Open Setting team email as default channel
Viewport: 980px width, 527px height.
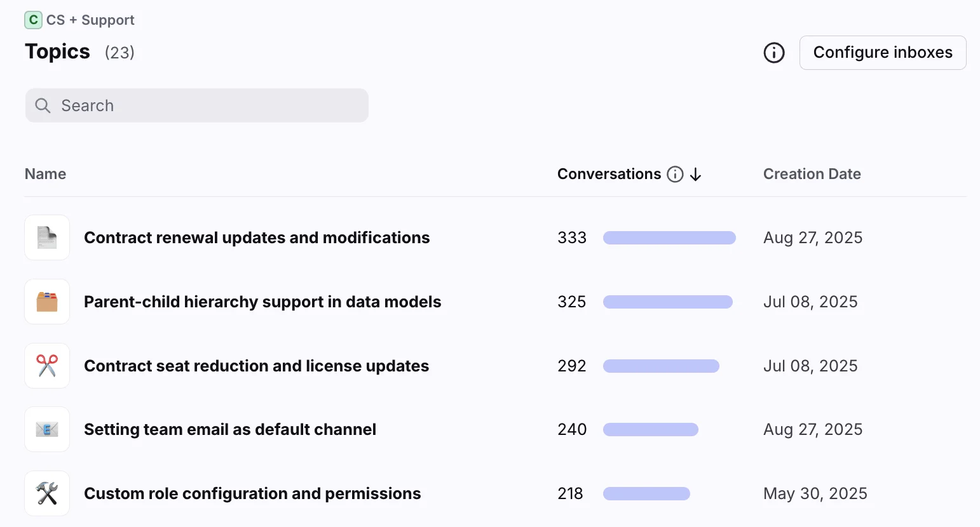(x=230, y=429)
